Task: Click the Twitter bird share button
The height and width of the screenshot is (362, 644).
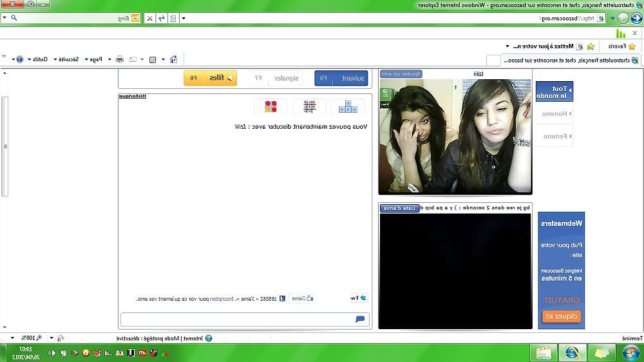Action: 359,298
